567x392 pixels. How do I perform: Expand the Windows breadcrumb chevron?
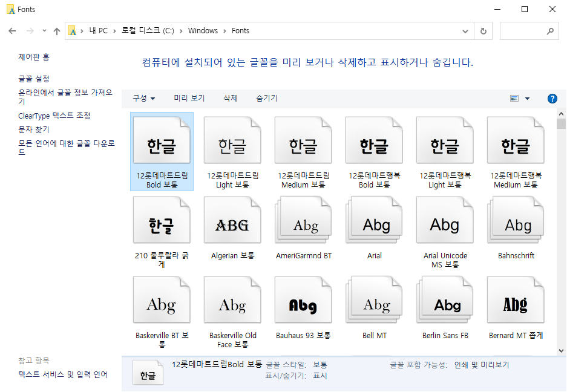[225, 31]
